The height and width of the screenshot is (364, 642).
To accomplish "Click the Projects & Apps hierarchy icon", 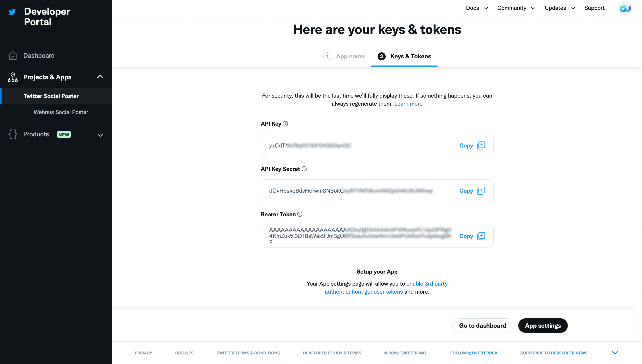I will [x=13, y=77].
